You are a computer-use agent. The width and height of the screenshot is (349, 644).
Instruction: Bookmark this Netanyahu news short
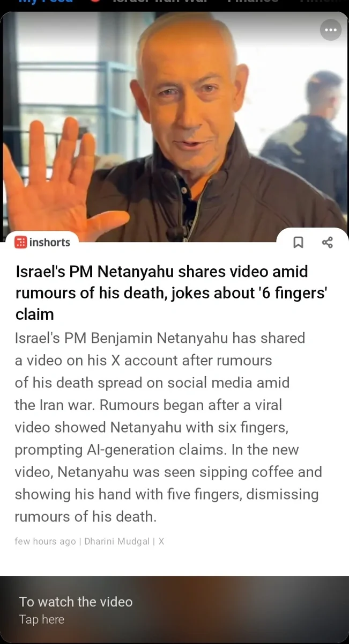299,243
